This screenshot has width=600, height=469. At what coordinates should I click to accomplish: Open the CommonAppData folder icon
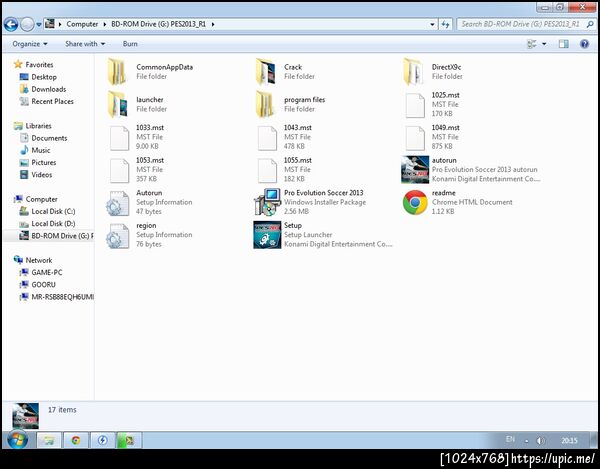point(117,72)
